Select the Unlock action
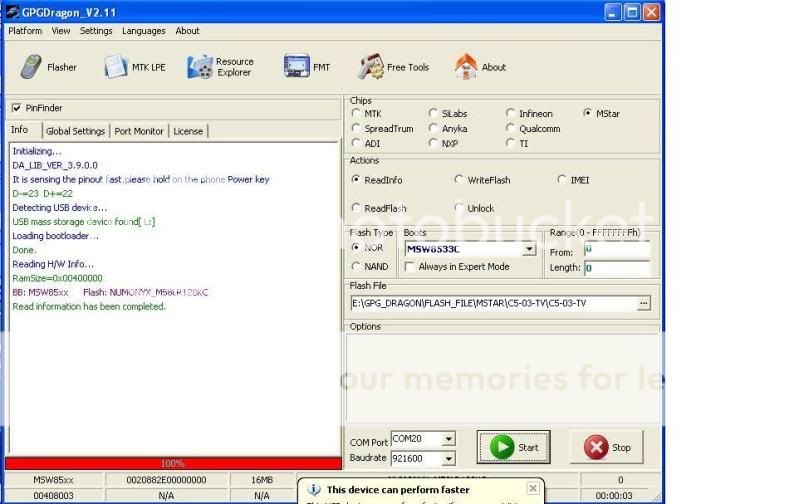Screen dimensions: 799x504 (x=459, y=208)
